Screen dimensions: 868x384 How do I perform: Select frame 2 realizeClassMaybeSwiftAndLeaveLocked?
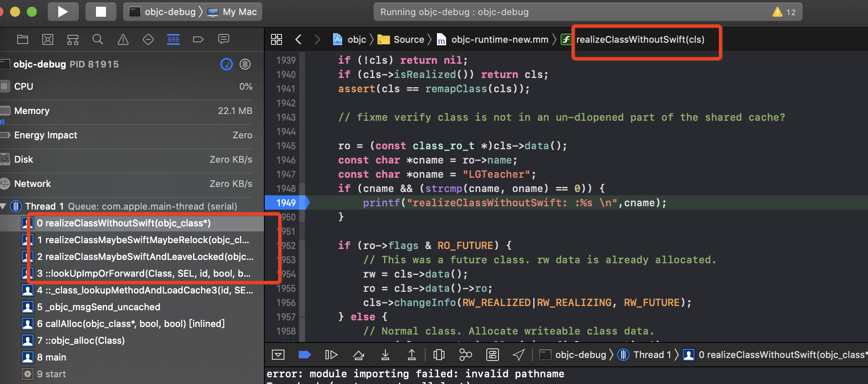pyautogui.click(x=132, y=257)
